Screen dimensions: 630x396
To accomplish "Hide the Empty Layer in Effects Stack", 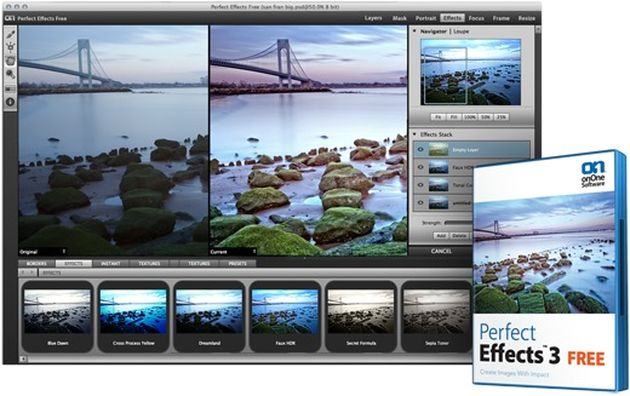I will coord(420,150).
